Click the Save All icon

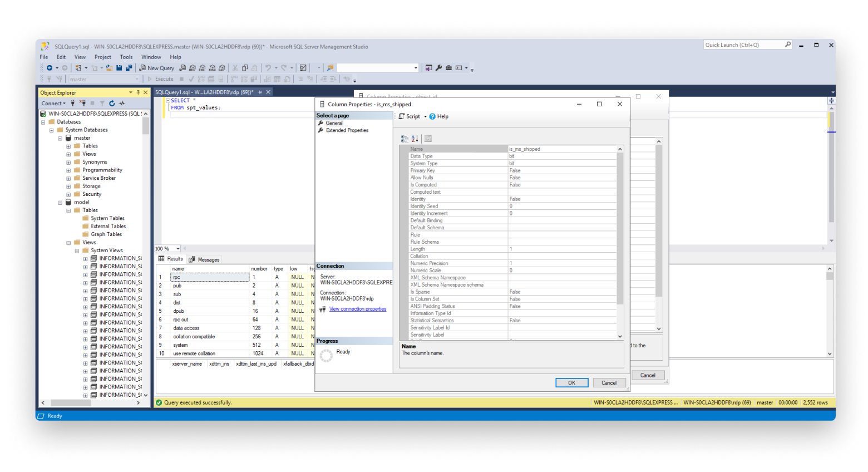(x=129, y=68)
